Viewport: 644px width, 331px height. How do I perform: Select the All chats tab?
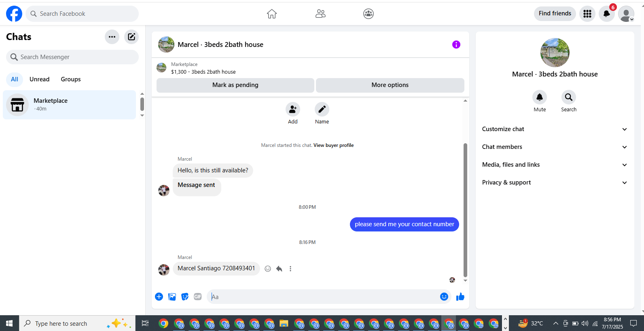point(15,79)
